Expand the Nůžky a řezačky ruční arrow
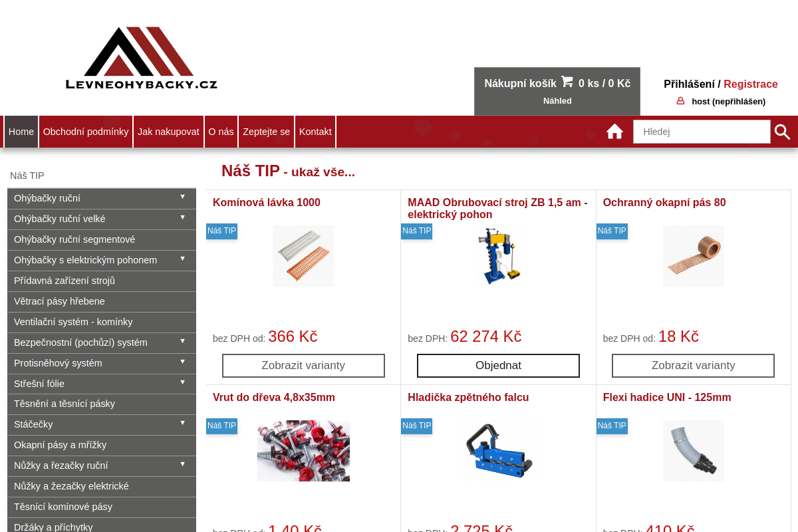 [x=182, y=464]
